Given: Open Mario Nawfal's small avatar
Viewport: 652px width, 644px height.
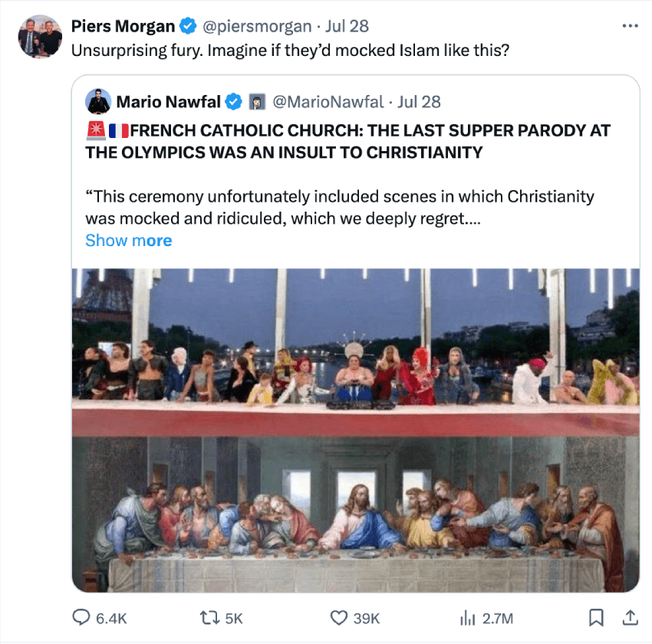Looking at the screenshot, I should (97, 102).
